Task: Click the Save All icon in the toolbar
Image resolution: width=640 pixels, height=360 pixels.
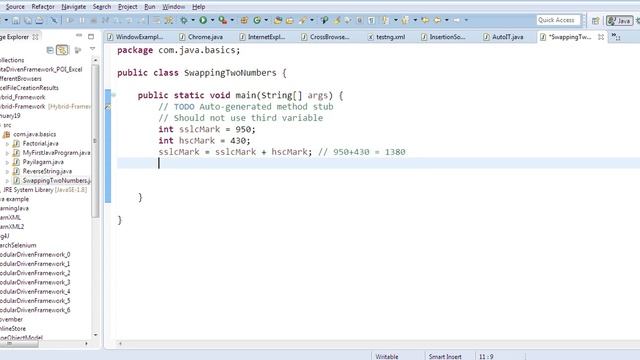Action: [28, 20]
